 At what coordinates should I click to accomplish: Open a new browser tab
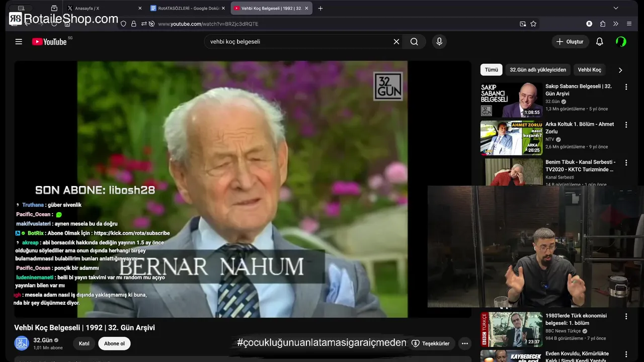coord(320,8)
